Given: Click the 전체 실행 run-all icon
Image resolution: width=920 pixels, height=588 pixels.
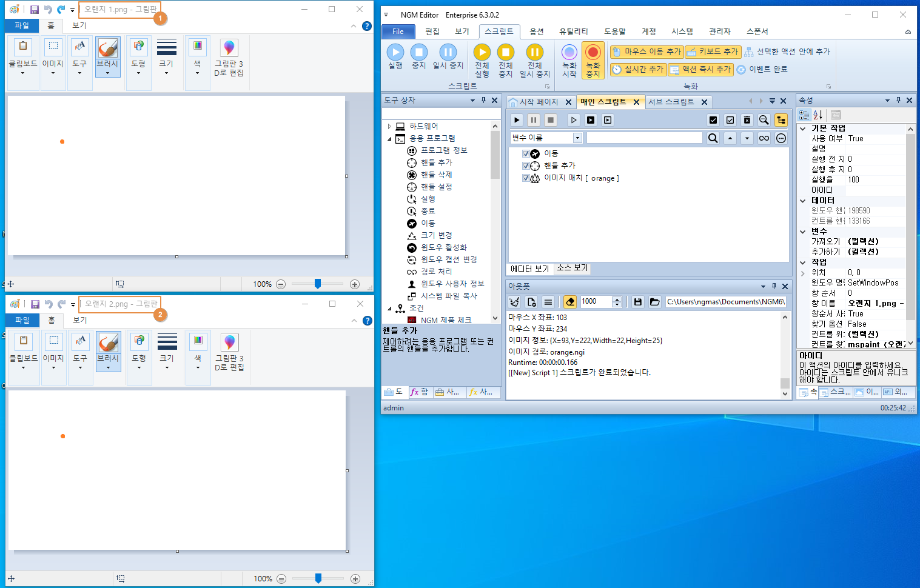Looking at the screenshot, I should 482,52.
